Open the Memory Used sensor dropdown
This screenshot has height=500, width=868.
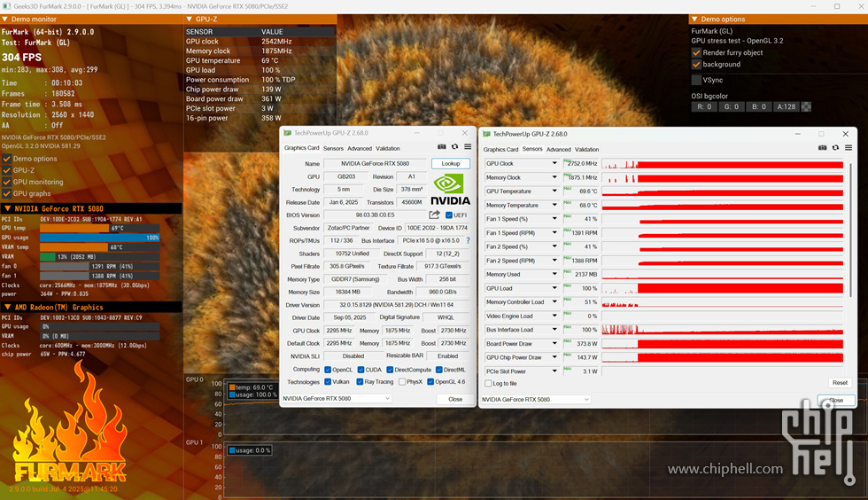(x=554, y=275)
